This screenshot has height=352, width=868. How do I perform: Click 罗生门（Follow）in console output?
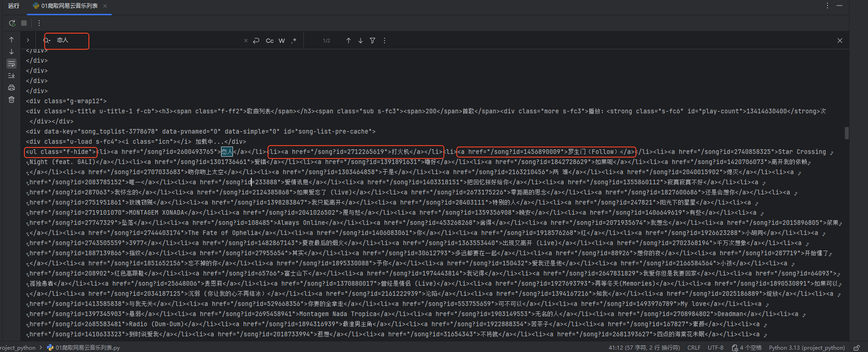pos(594,152)
